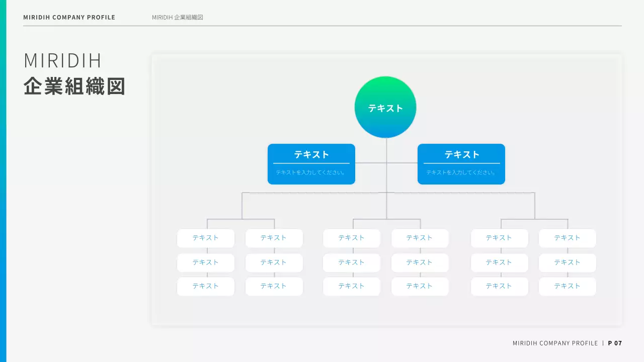The image size is (644, 362).
Task: Click the P 07 page number
Action: (x=615, y=343)
